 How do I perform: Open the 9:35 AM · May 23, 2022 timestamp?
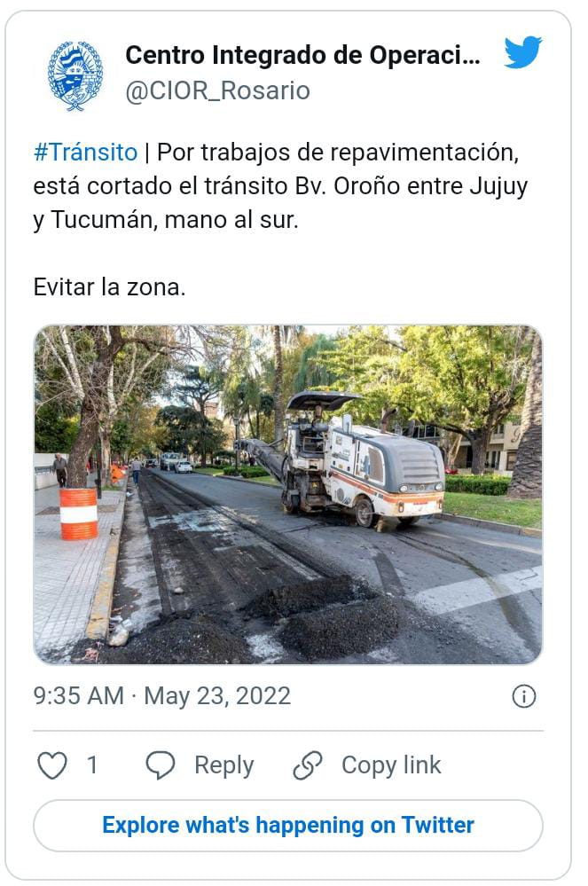click(162, 696)
